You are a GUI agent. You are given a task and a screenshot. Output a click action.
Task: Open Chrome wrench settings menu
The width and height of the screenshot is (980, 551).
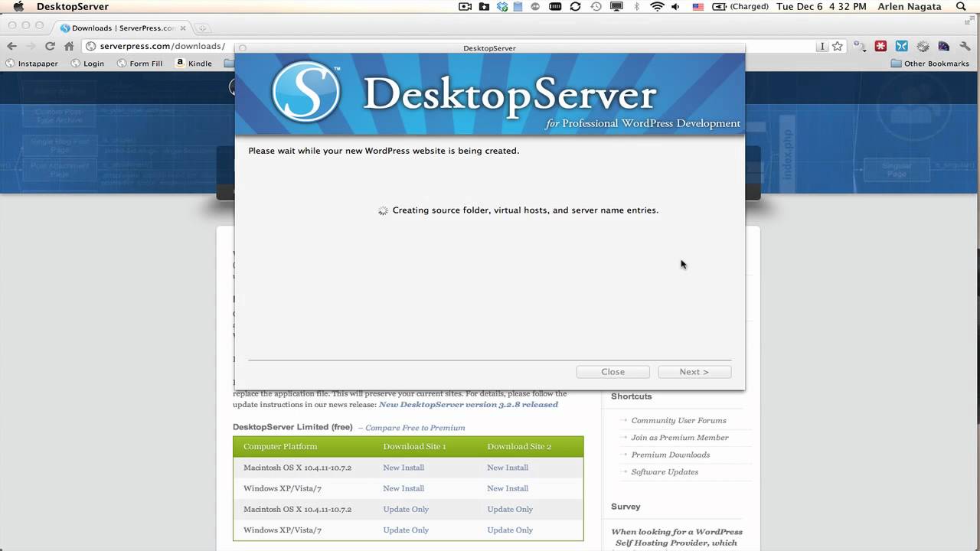pos(966,46)
